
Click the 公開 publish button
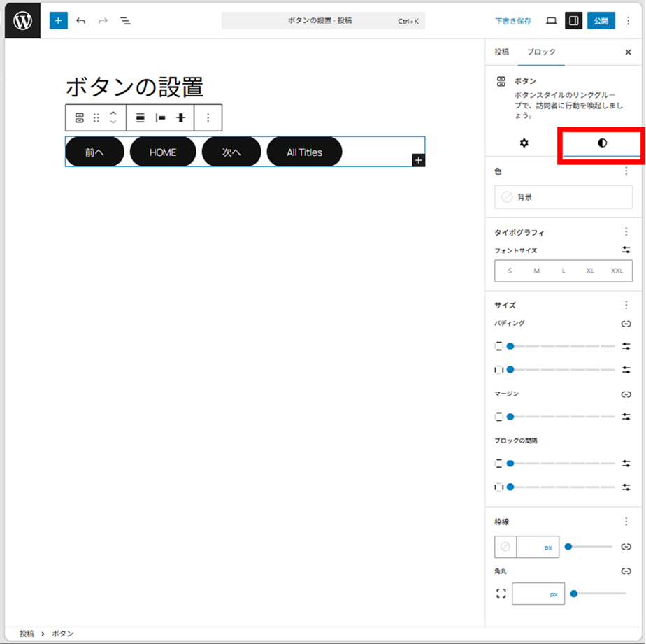tap(601, 21)
